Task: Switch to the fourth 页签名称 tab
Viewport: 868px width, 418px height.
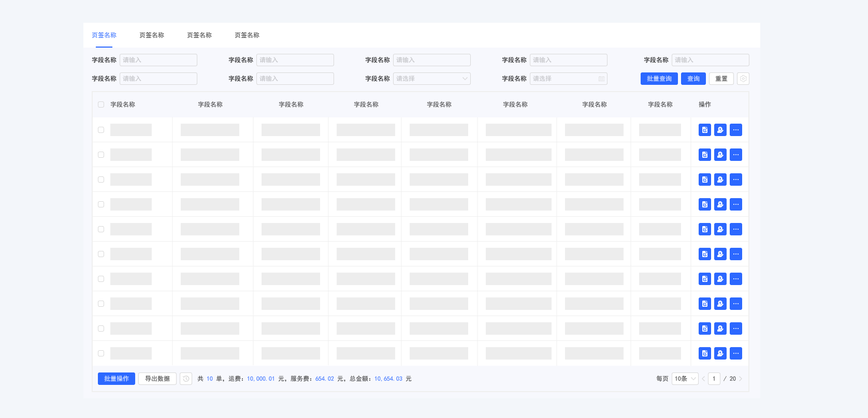Action: (x=247, y=35)
